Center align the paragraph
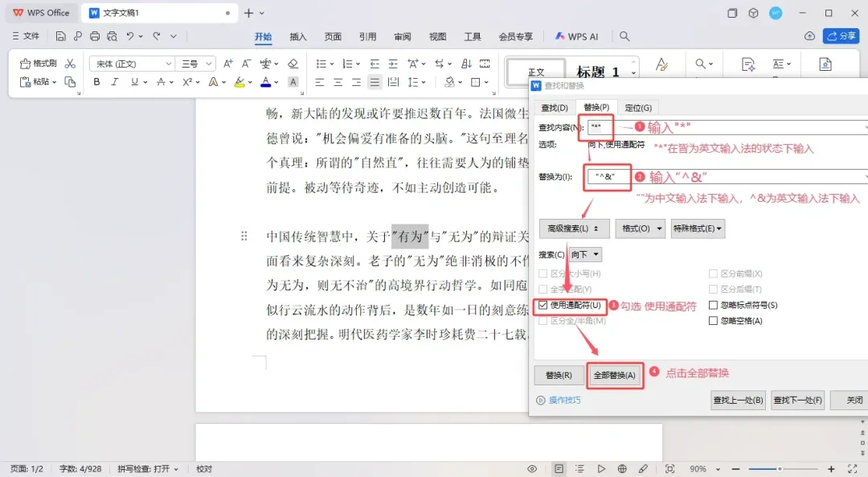 tap(338, 83)
